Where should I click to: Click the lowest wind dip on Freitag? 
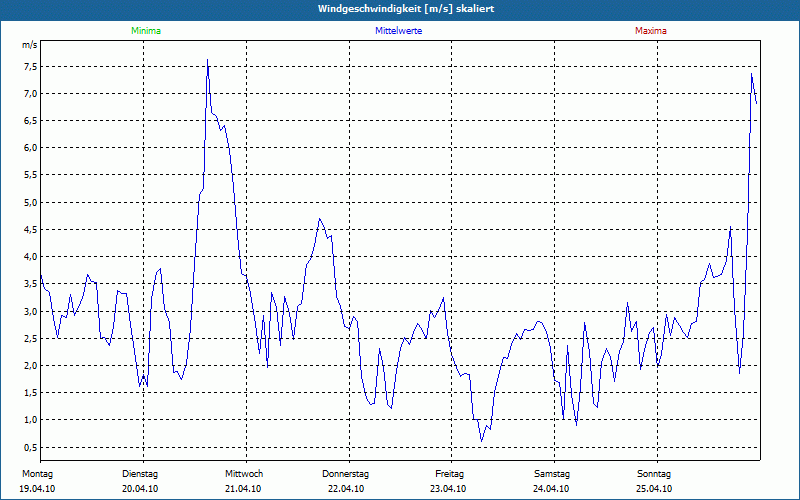[481, 441]
